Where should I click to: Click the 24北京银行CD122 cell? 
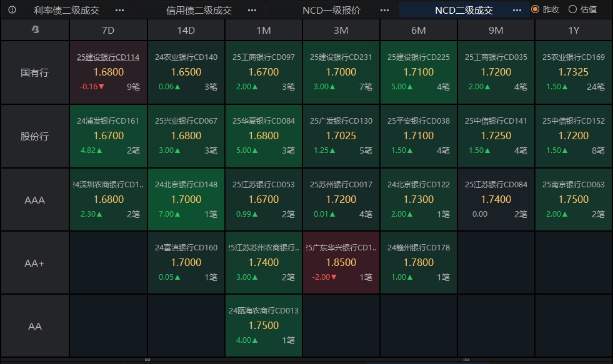point(418,200)
